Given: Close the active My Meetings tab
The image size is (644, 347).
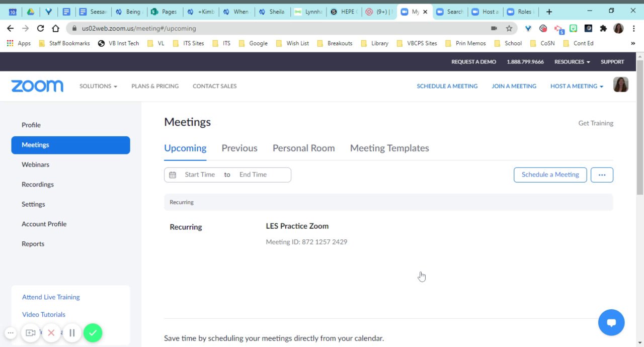Looking at the screenshot, I should [x=425, y=12].
